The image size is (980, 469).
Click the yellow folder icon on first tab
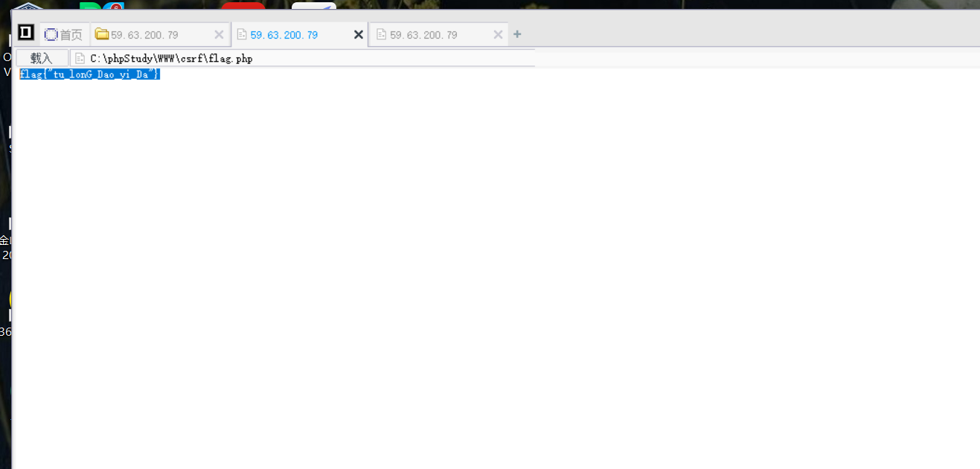(102, 34)
